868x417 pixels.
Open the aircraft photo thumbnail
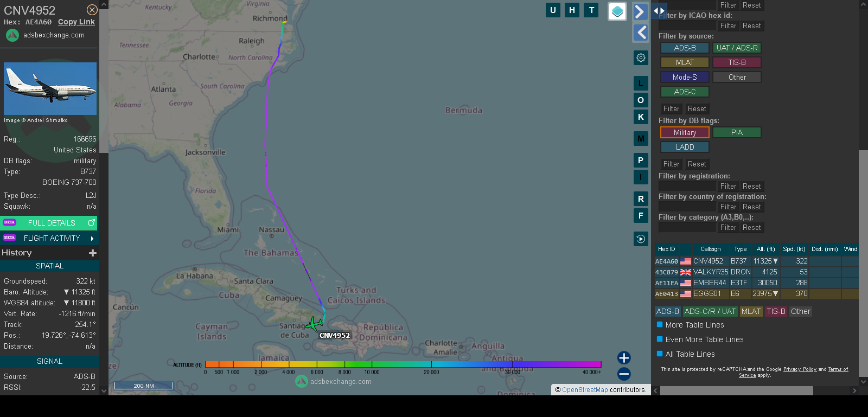tap(50, 88)
